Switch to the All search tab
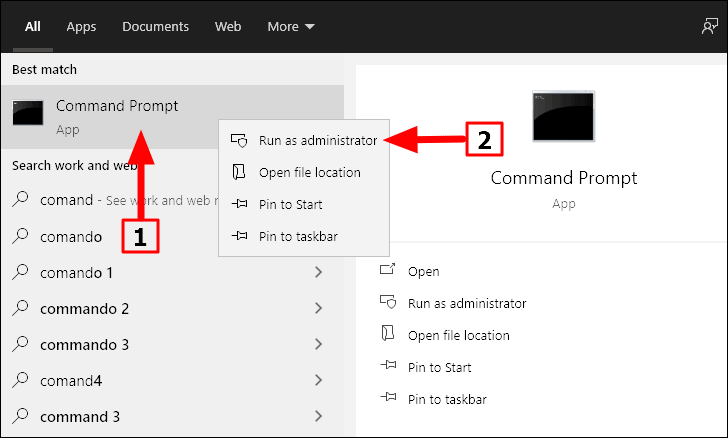728x438 pixels. (32, 26)
